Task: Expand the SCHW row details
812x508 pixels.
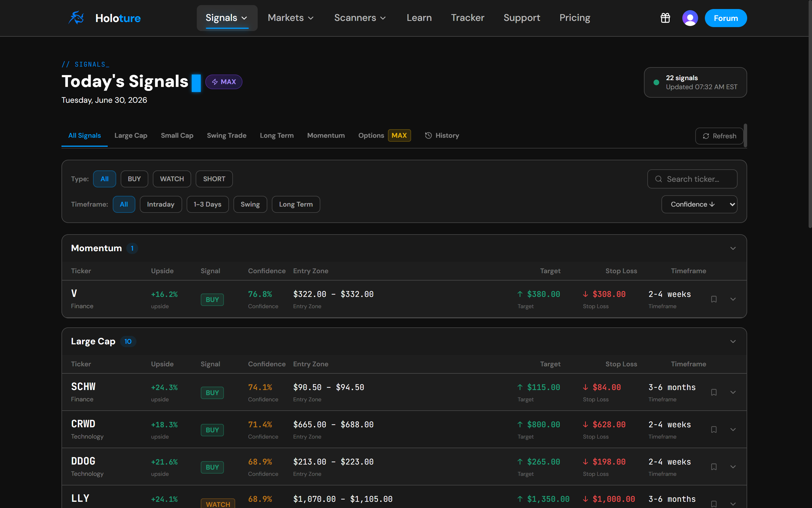Action: coord(733,392)
